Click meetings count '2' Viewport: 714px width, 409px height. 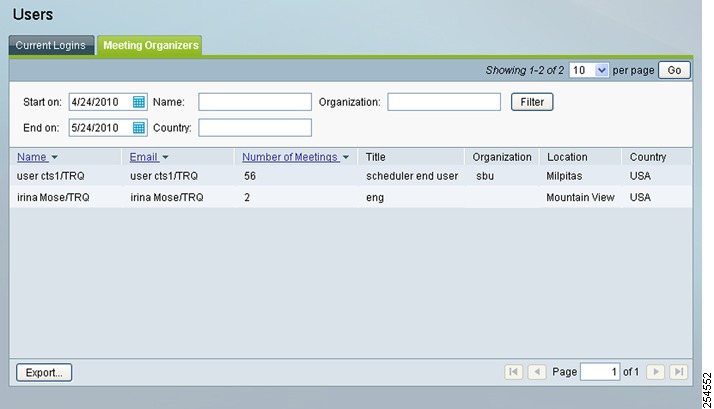click(247, 198)
